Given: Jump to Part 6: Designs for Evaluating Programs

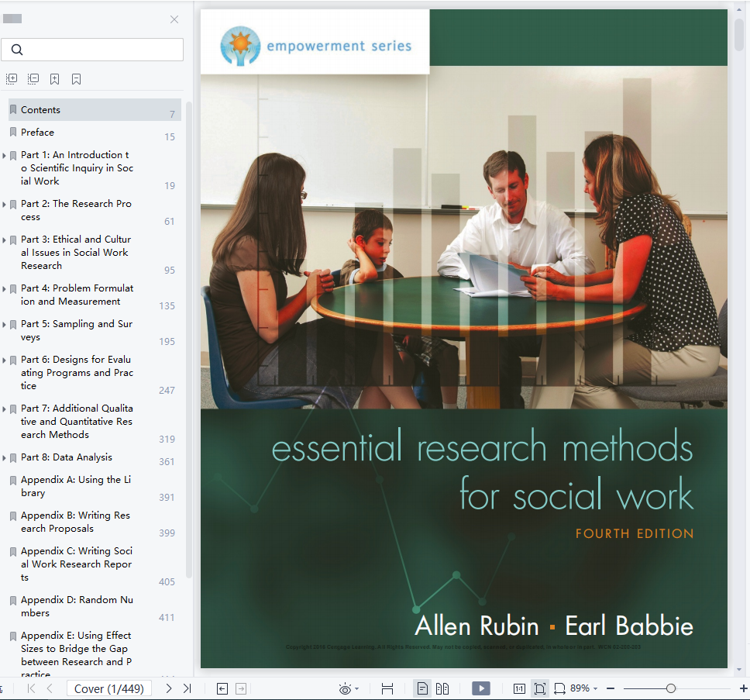Looking at the screenshot, I should (77, 373).
